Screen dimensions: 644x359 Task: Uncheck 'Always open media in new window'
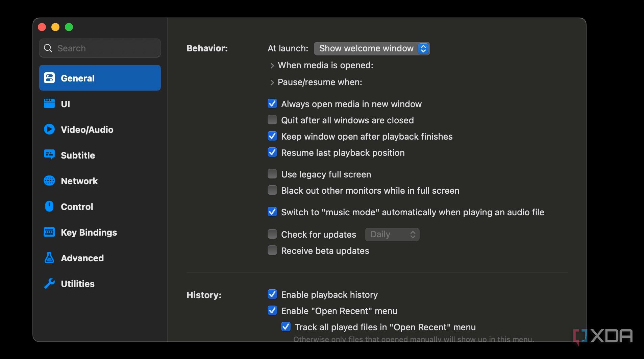click(272, 103)
